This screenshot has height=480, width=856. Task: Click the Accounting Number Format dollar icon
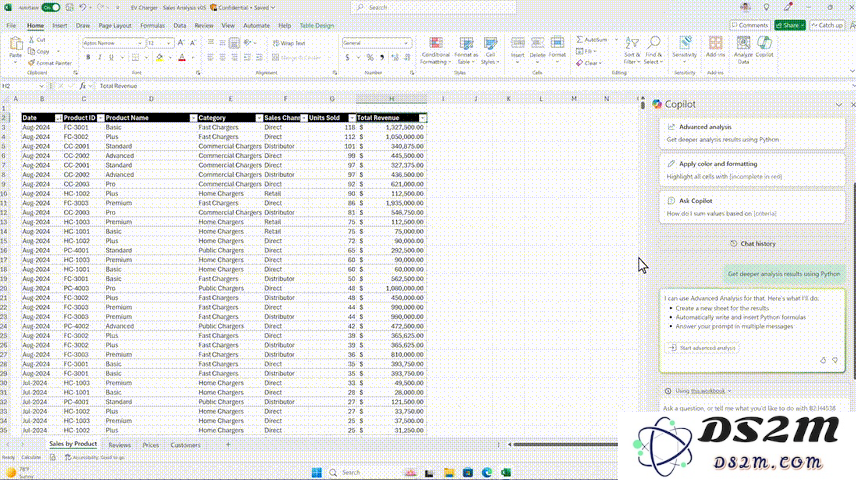pyautogui.click(x=347, y=57)
